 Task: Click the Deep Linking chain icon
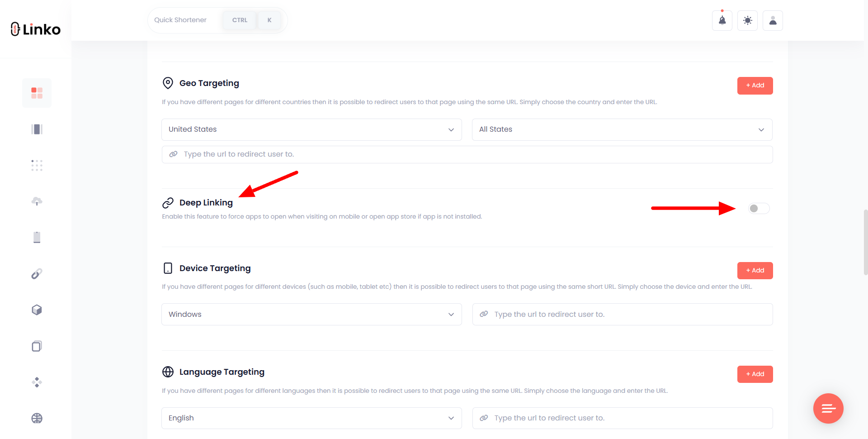168,203
